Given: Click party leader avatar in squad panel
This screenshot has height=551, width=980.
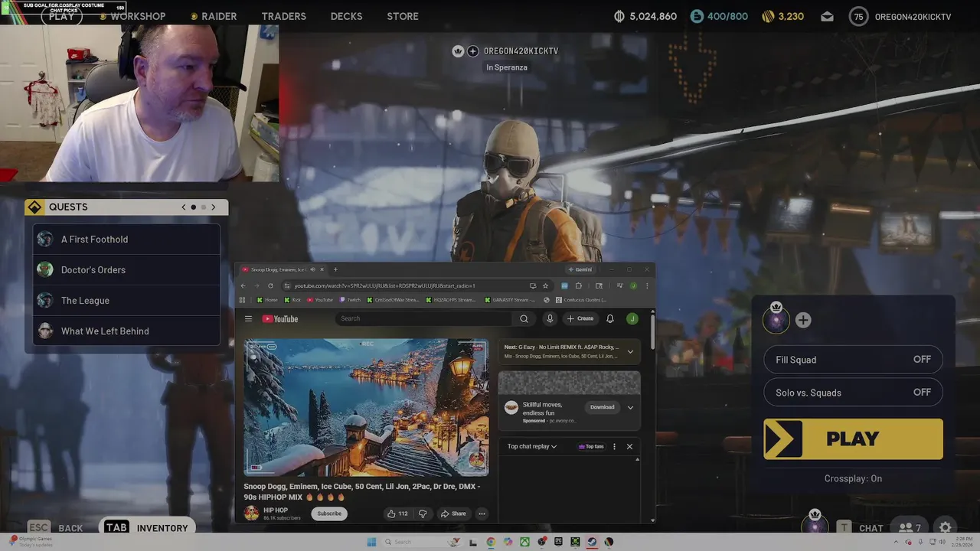Looking at the screenshot, I should click(776, 320).
